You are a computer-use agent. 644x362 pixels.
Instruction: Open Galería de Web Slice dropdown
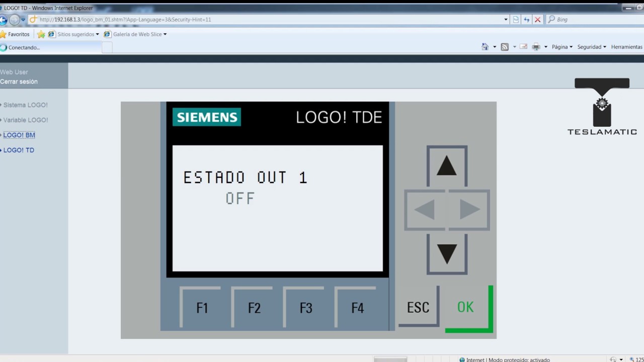135,34
